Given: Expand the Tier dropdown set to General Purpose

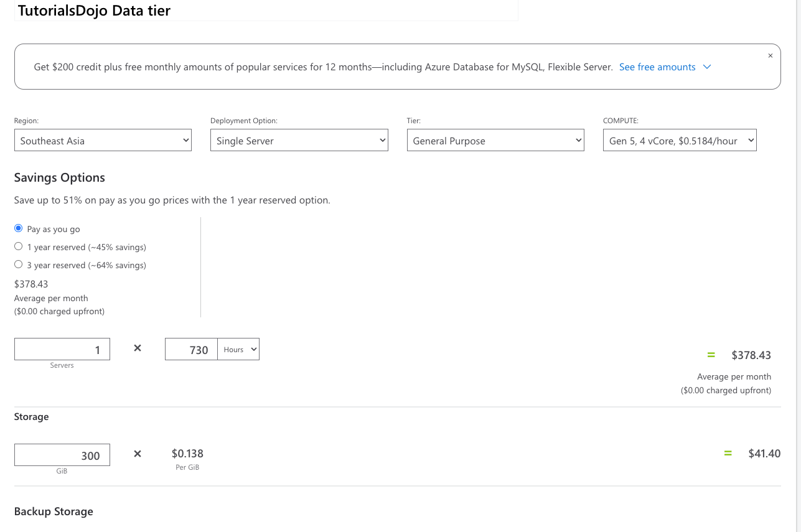Looking at the screenshot, I should tap(495, 141).
